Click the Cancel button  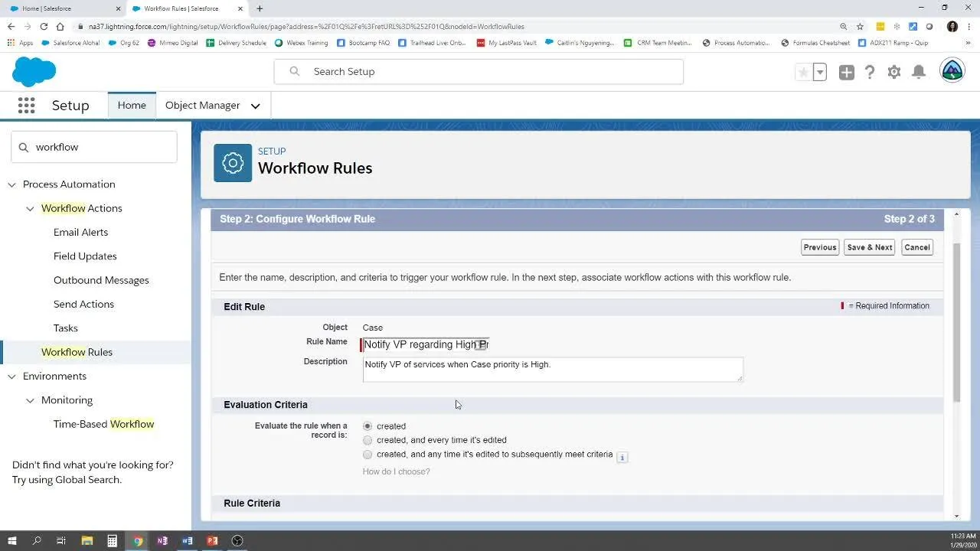click(x=917, y=247)
